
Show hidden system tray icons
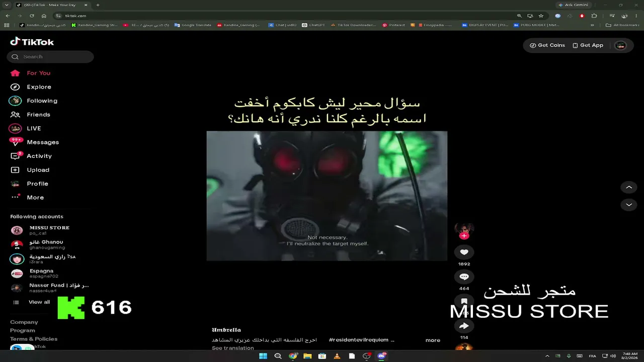pos(547,356)
